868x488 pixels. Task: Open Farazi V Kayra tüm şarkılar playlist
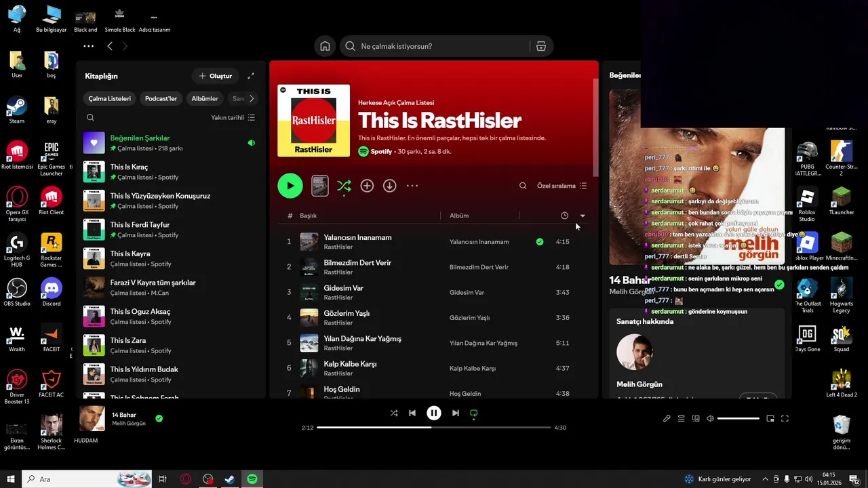(170, 287)
